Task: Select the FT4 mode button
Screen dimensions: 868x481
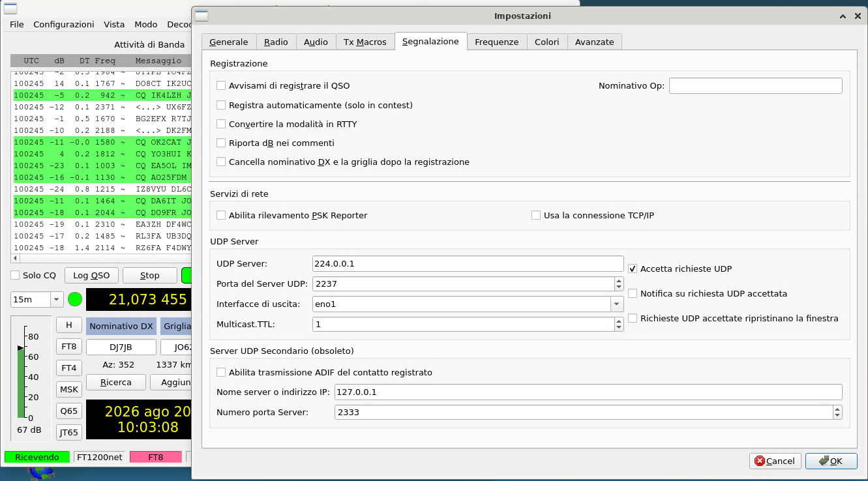Action: coord(69,368)
